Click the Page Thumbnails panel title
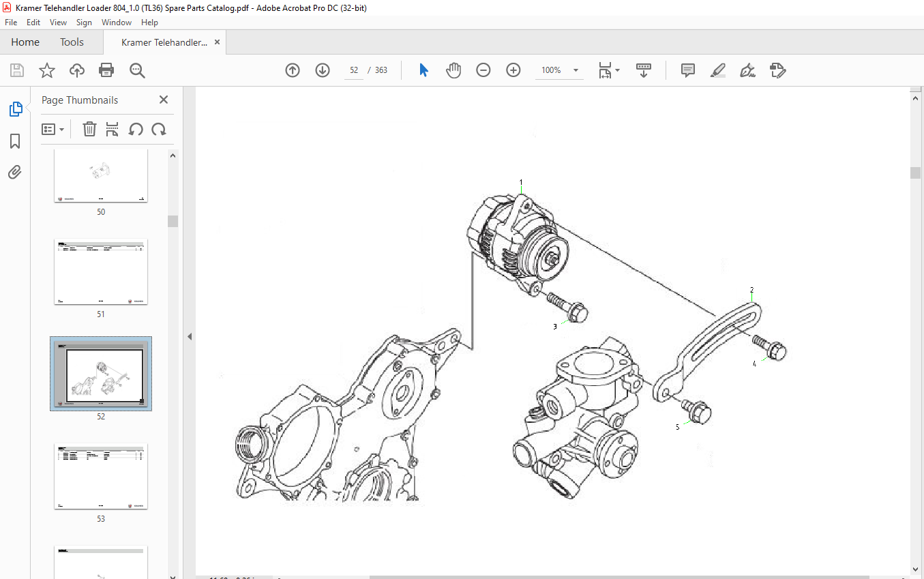 pyautogui.click(x=80, y=100)
